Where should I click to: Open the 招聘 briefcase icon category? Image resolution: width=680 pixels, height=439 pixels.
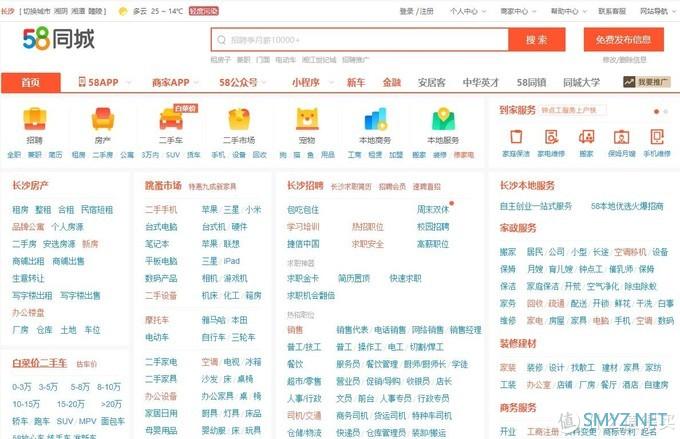point(35,119)
